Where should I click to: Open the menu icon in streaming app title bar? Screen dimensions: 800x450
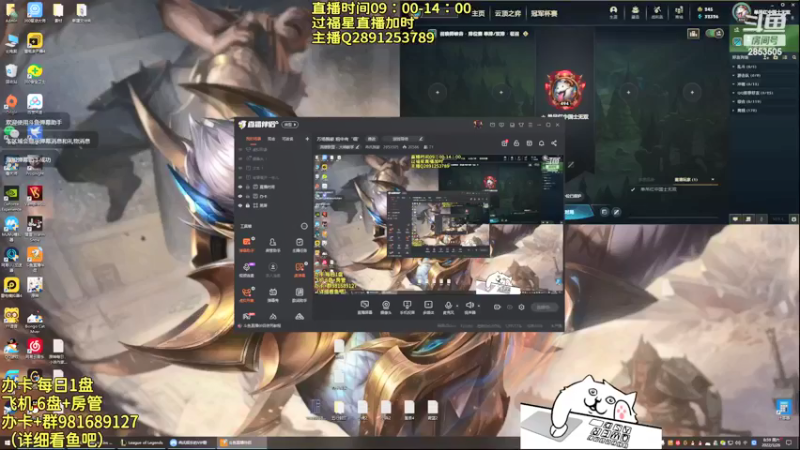(x=530, y=125)
